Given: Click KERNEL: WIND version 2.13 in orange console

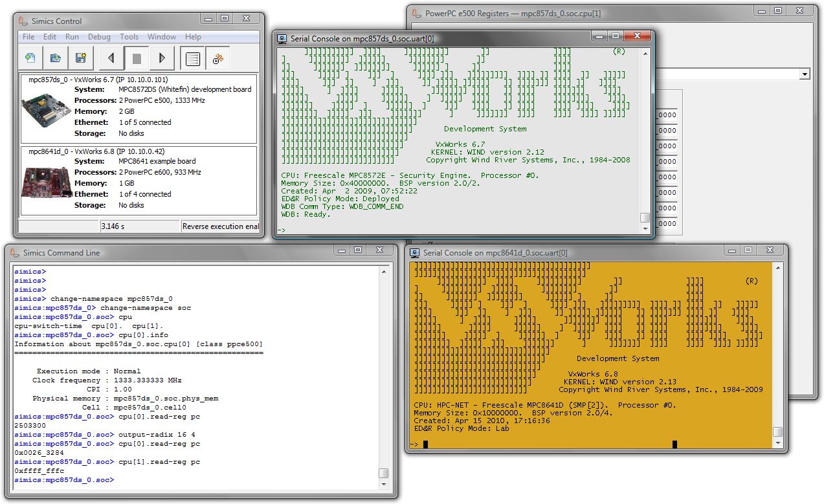Looking at the screenshot, I should [620, 382].
